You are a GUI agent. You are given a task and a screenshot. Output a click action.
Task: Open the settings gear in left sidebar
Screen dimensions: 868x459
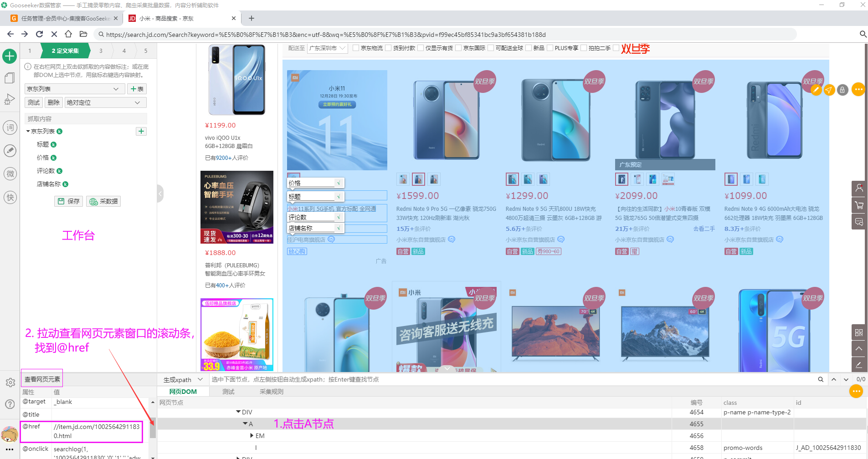(10, 382)
